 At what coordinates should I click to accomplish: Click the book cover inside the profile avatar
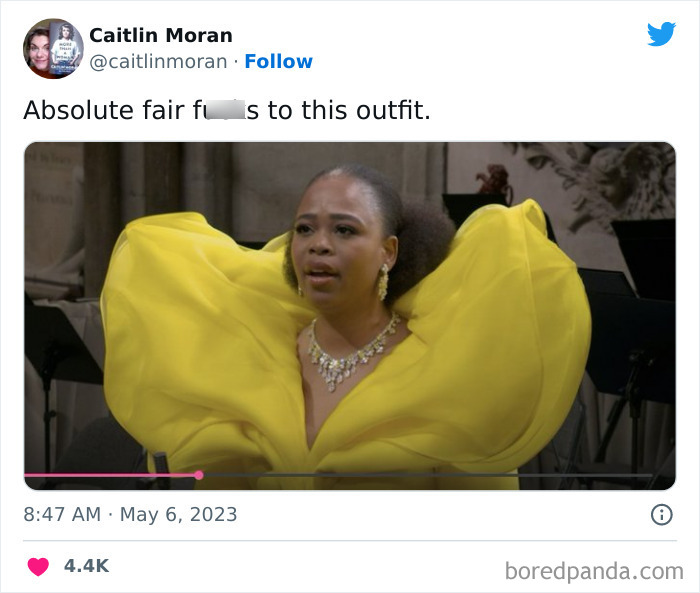pyautogui.click(x=66, y=47)
